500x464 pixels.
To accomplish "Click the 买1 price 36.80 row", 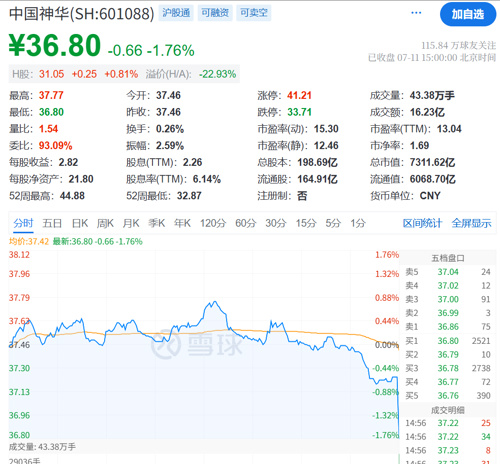I will [448, 341].
